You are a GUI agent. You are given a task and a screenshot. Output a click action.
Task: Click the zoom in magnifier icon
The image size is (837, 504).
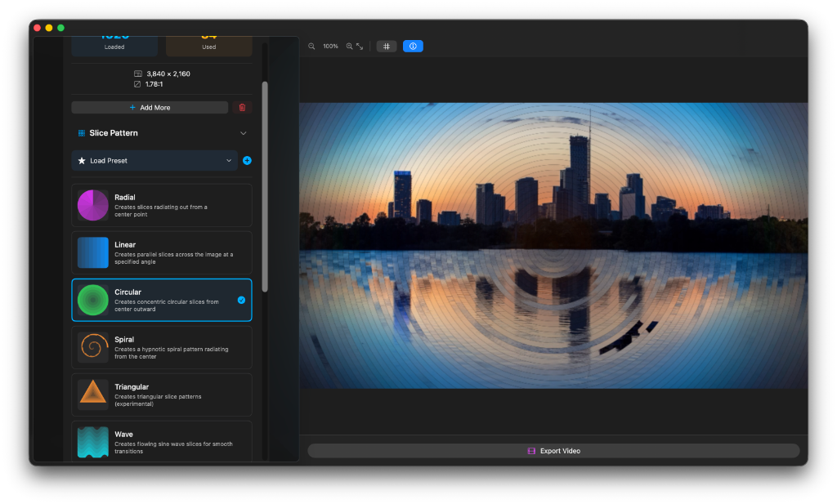349,46
